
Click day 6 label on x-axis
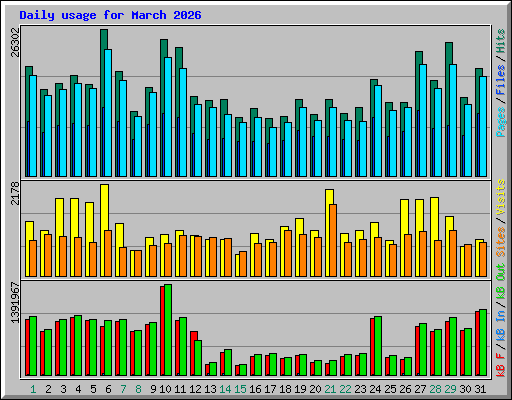tap(108, 389)
